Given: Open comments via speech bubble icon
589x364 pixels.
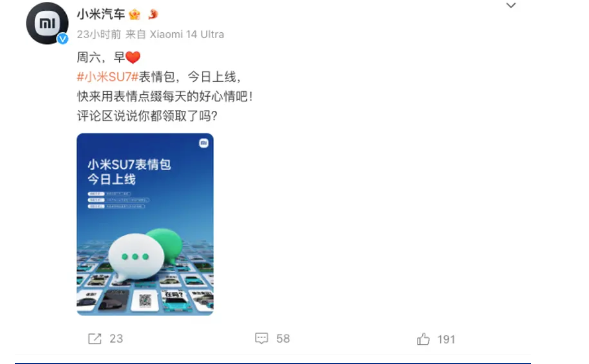Looking at the screenshot, I should pos(262,338).
